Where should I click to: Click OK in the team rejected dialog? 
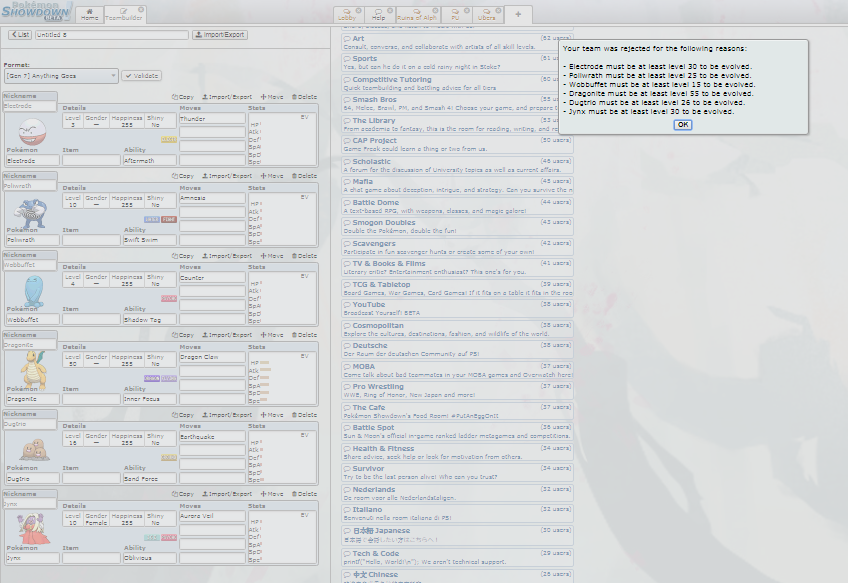(683, 124)
